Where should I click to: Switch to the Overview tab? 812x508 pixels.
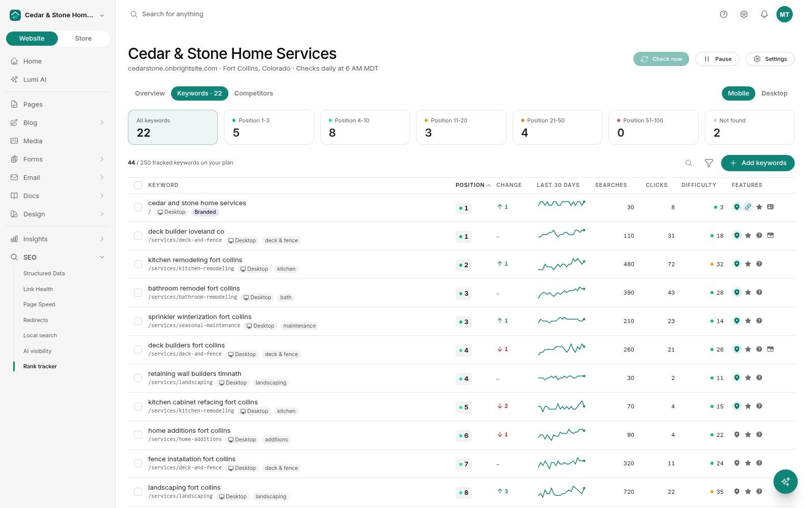pos(150,93)
